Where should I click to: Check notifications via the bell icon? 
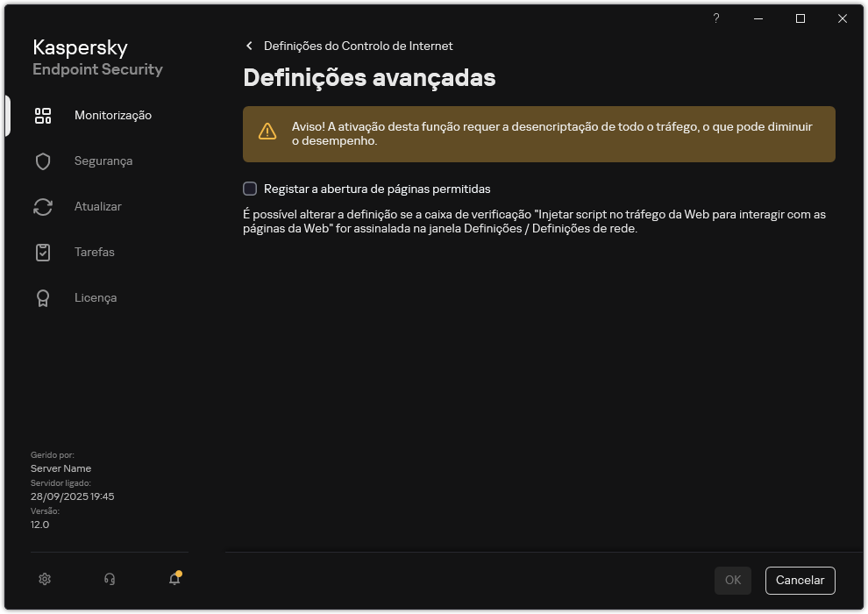(x=174, y=581)
